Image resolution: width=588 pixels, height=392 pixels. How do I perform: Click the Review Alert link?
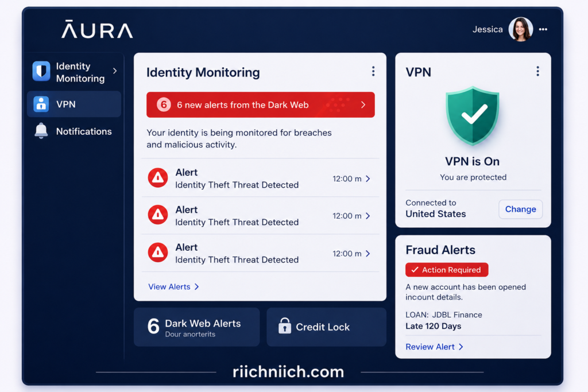(x=434, y=347)
